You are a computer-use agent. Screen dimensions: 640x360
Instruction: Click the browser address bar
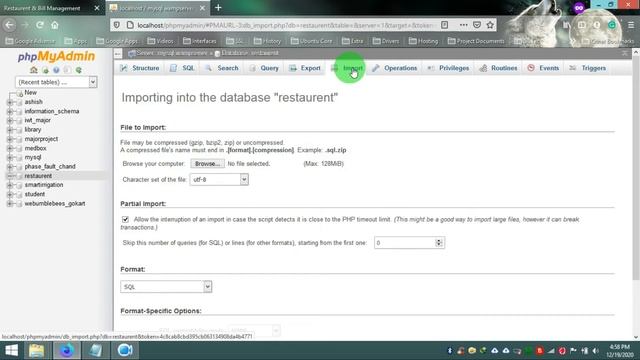[x=286, y=25]
